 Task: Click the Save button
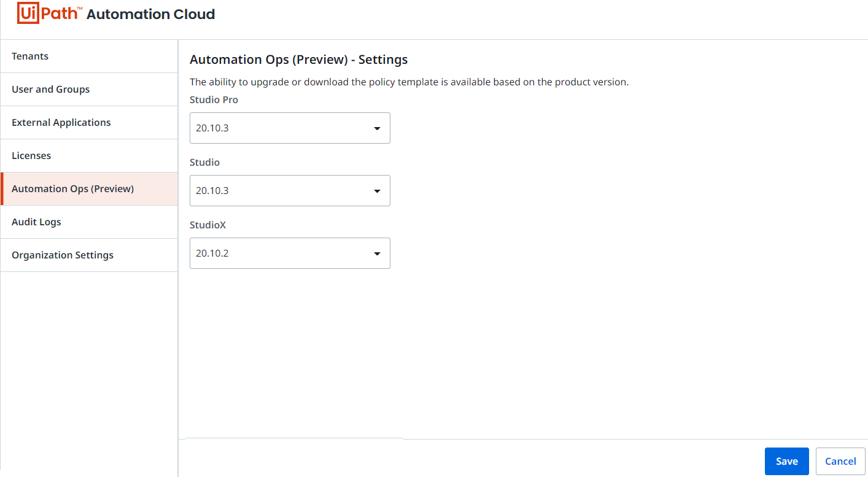pos(787,462)
